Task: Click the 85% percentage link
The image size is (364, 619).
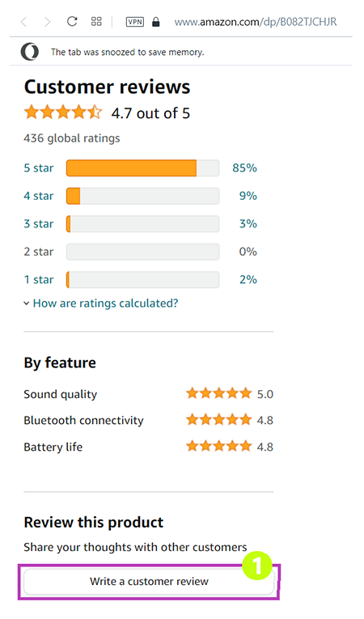Action: click(x=244, y=167)
